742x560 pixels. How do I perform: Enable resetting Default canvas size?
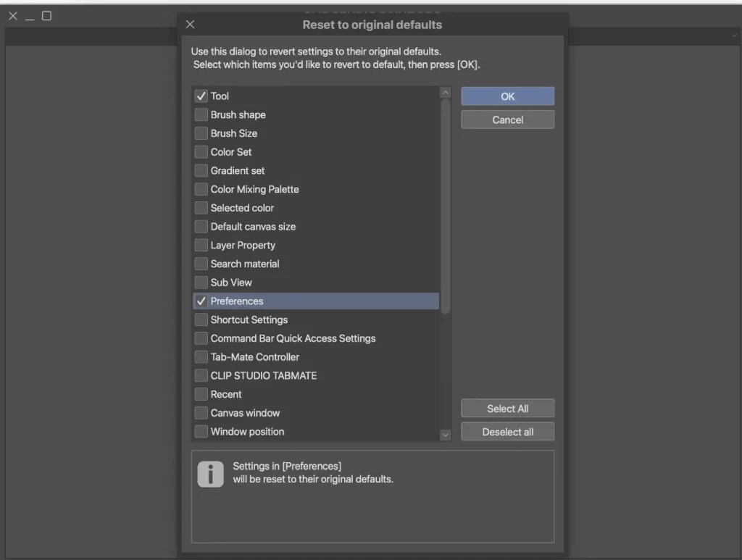pos(201,226)
